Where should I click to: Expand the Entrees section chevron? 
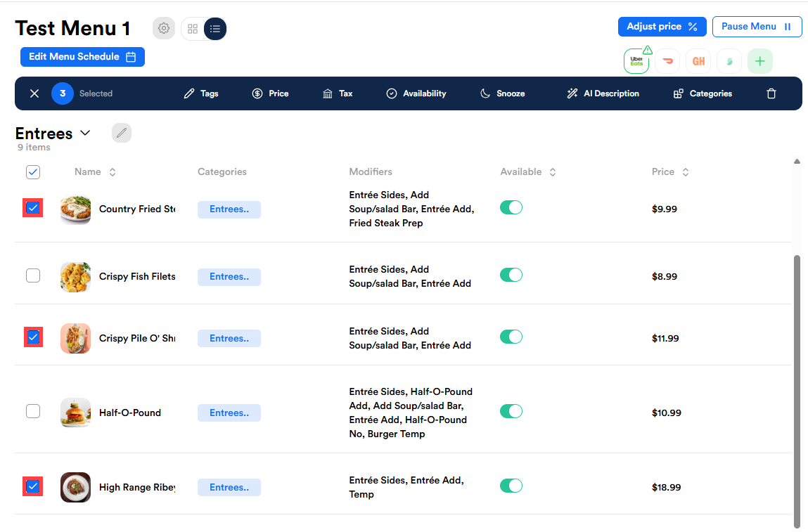tap(85, 133)
